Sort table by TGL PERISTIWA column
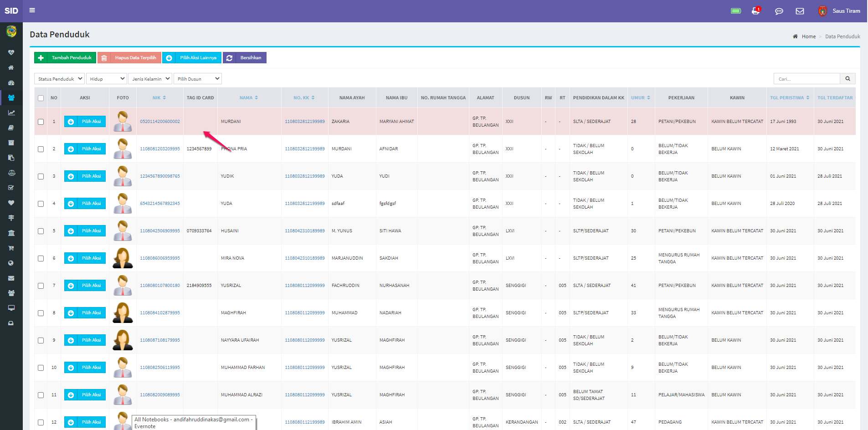868x430 pixels. [x=790, y=97]
